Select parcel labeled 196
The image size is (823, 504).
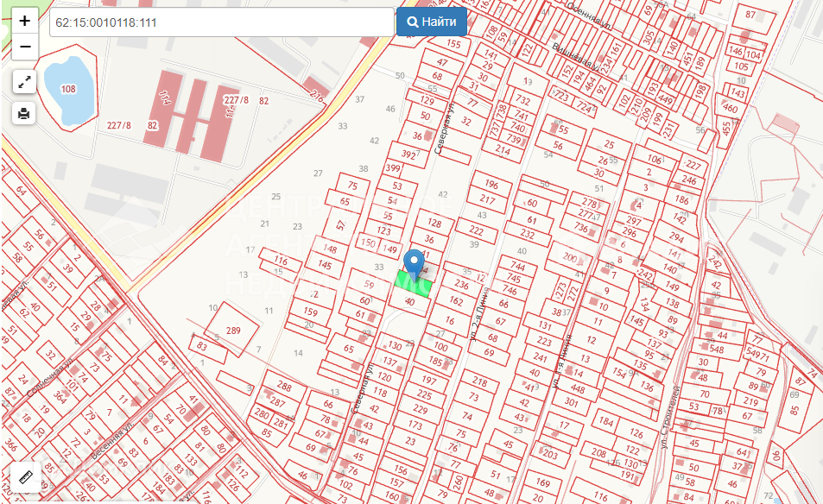(491, 184)
